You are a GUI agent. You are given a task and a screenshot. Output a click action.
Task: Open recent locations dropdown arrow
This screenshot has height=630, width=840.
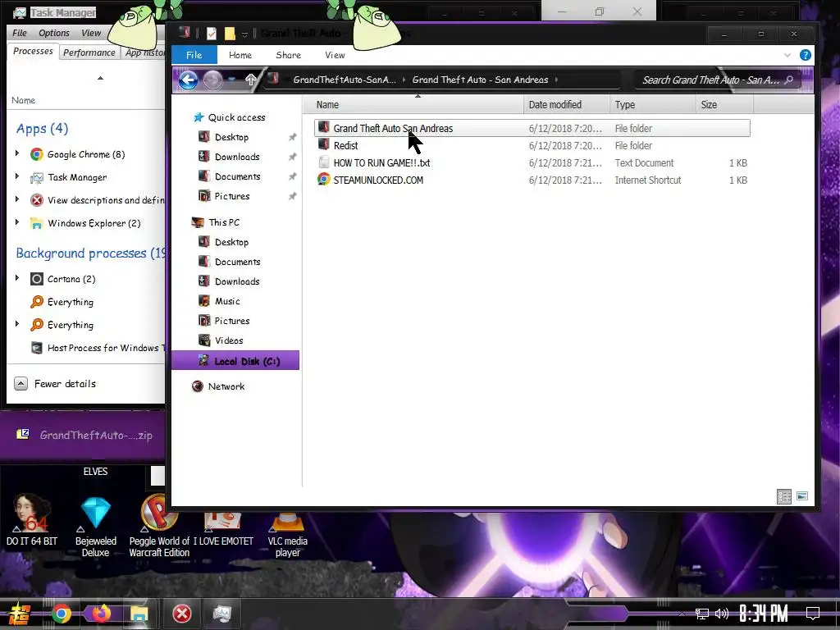point(232,80)
